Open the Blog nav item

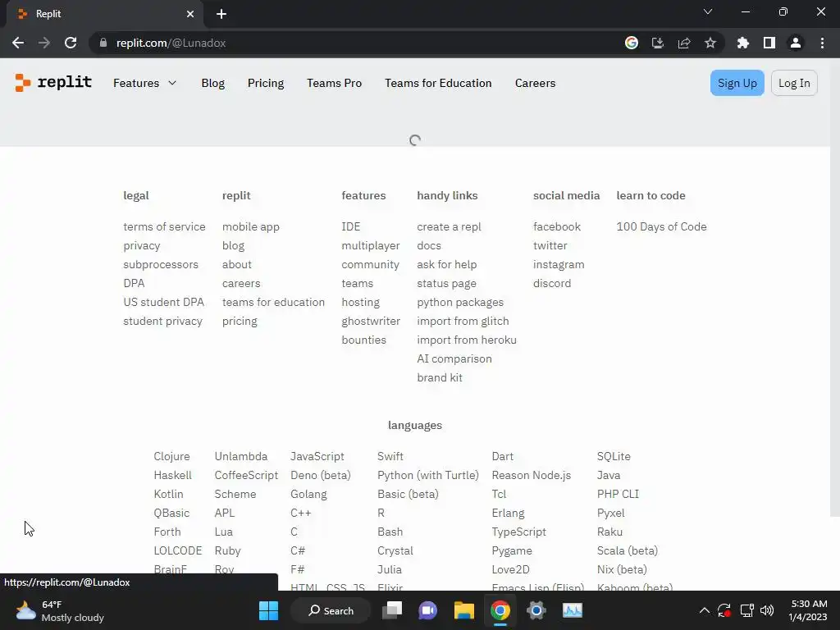pyautogui.click(x=212, y=83)
